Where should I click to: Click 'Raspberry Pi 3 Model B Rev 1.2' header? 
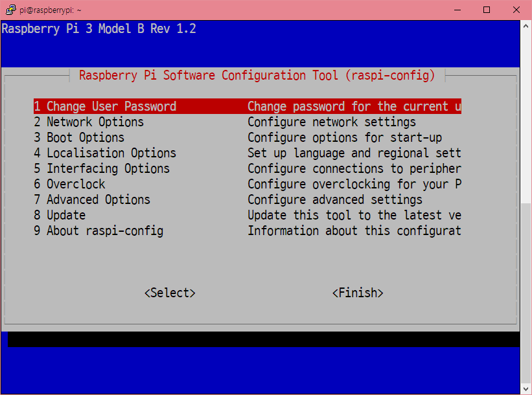tap(98, 28)
